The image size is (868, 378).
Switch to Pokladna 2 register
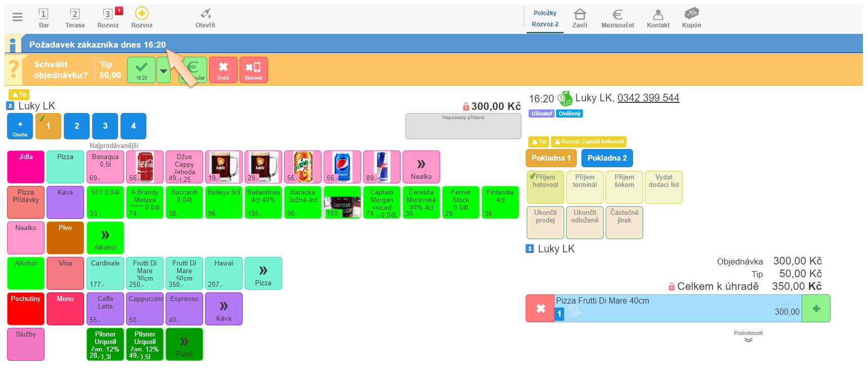607,158
